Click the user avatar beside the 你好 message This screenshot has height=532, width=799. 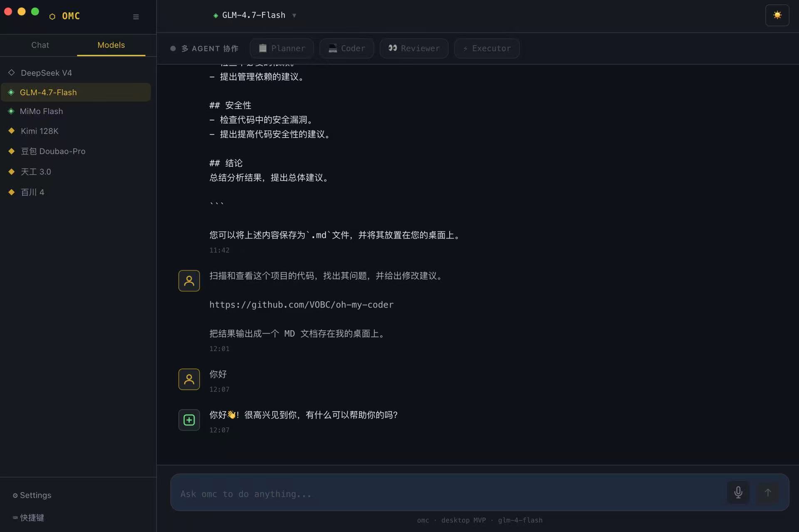[189, 379]
